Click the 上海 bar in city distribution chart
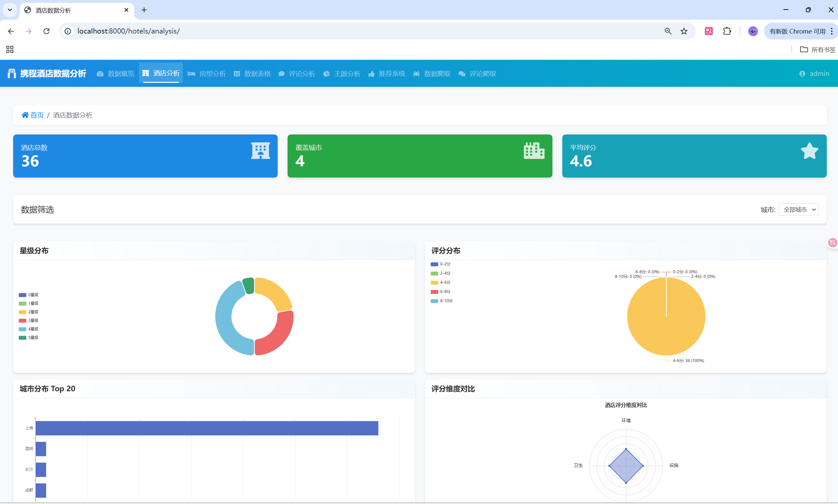 [x=207, y=428]
